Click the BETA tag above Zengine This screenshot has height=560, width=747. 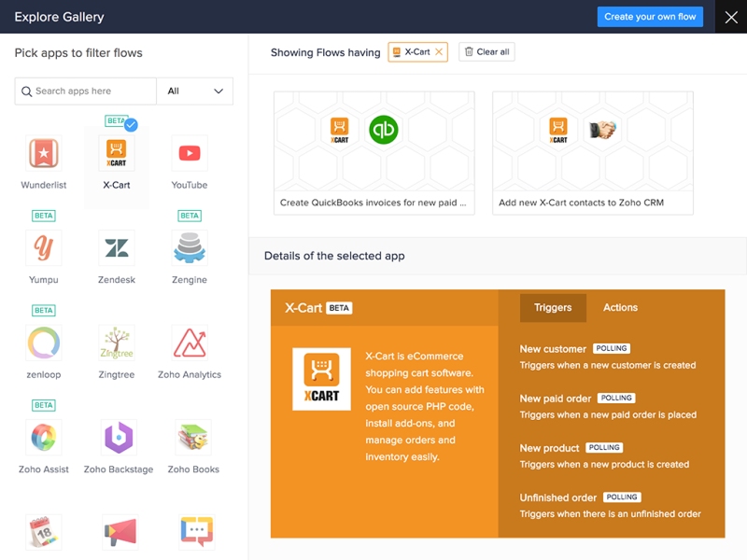[x=190, y=216]
